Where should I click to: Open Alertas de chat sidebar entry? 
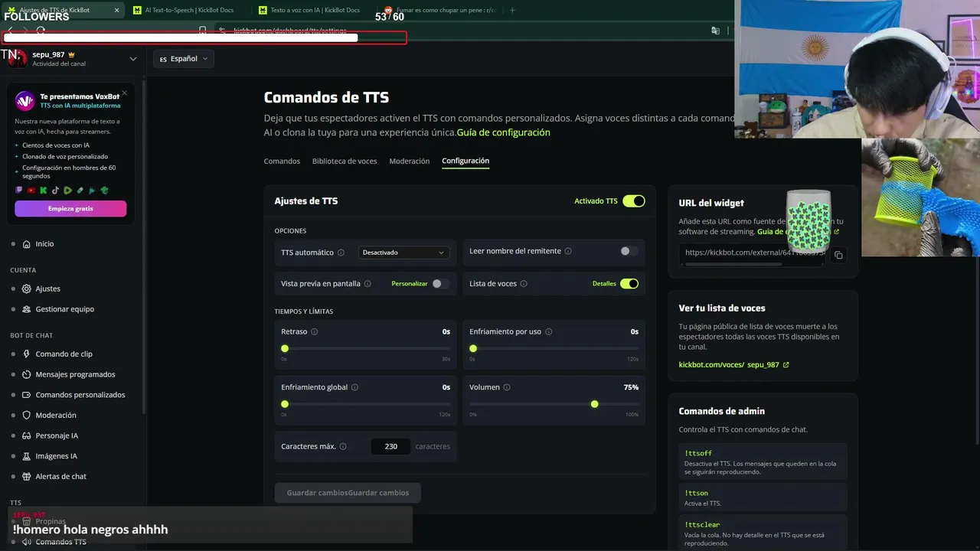click(61, 477)
